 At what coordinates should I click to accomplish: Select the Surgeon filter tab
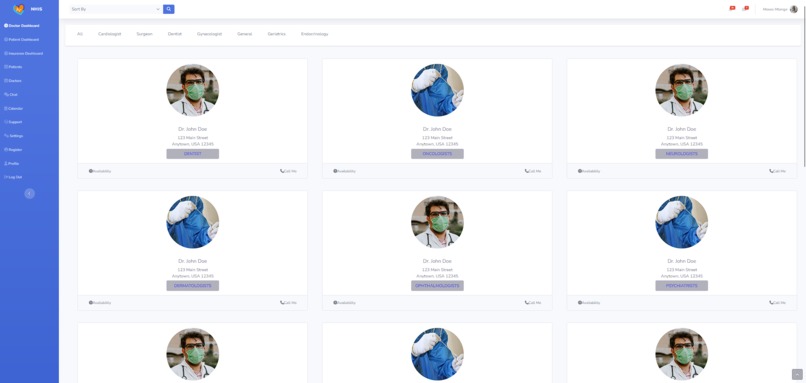click(144, 34)
